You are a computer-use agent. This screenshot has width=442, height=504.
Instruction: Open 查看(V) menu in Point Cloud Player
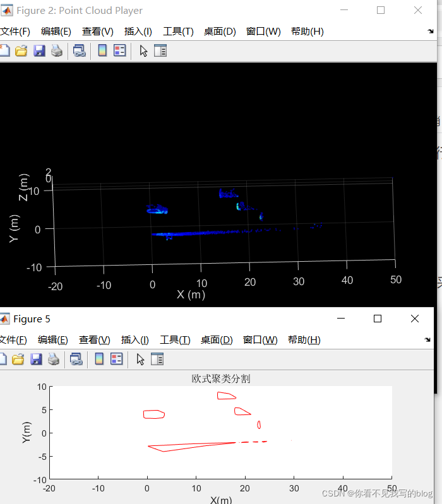(x=97, y=32)
